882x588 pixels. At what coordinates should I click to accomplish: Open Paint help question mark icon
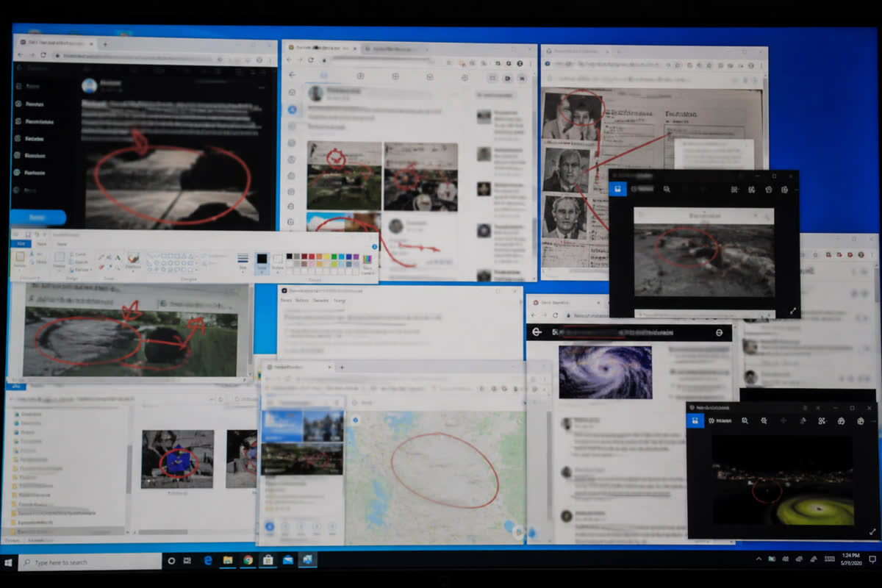tap(374, 247)
